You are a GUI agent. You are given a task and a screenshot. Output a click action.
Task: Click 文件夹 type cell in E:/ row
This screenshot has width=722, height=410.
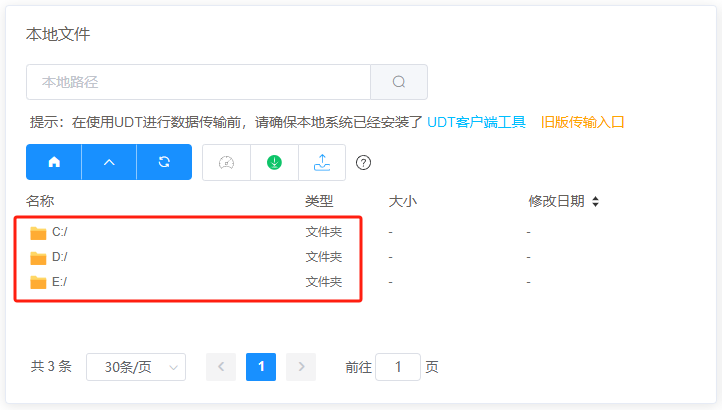tap(324, 281)
